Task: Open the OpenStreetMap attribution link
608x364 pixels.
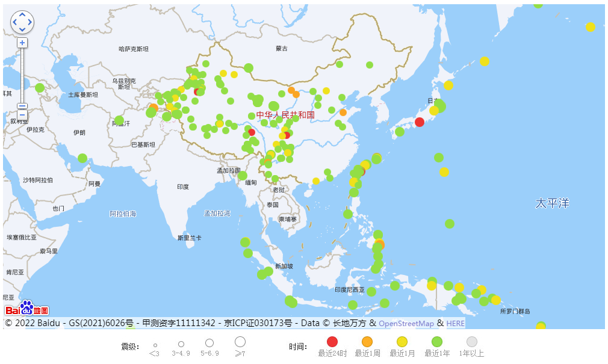Action: tap(406, 323)
